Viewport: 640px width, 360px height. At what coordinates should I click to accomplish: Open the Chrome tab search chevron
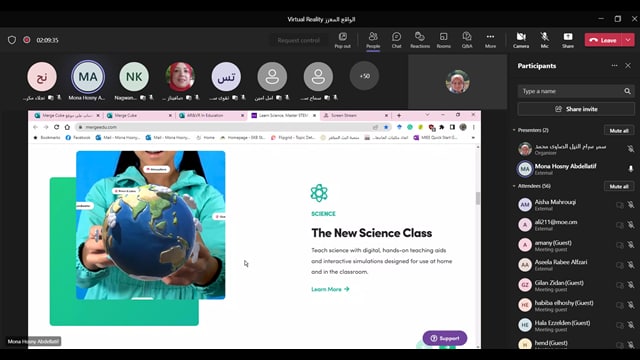pos(427,115)
